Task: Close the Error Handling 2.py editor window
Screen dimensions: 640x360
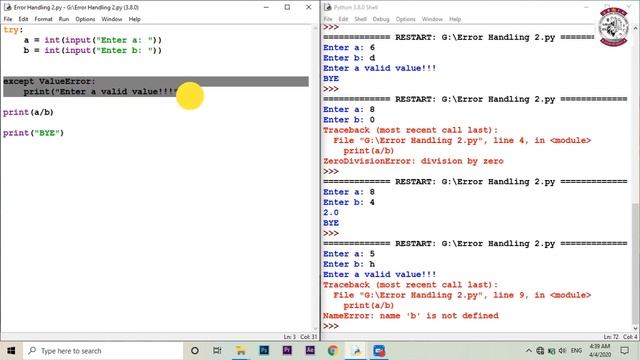Action: (x=309, y=7)
